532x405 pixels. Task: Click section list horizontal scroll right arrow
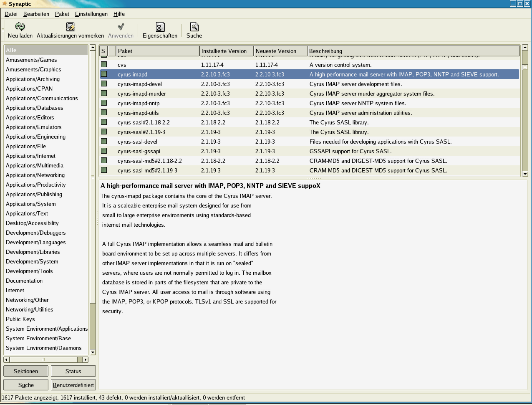pyautogui.click(x=86, y=359)
